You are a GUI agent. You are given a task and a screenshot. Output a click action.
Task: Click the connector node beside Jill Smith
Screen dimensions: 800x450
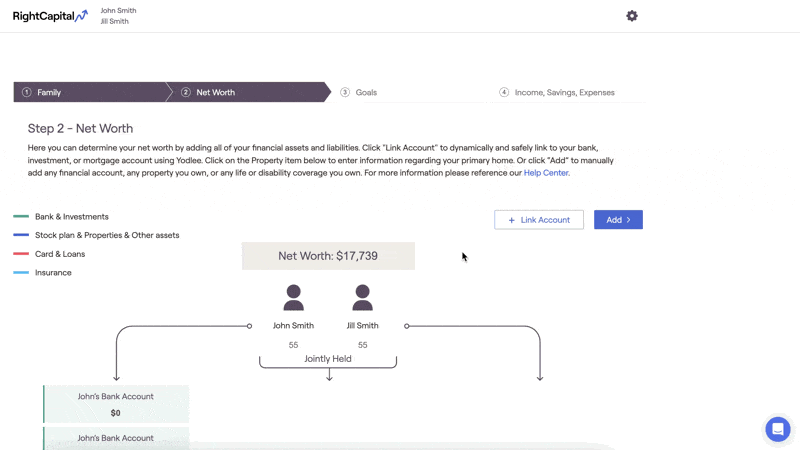coord(407,326)
